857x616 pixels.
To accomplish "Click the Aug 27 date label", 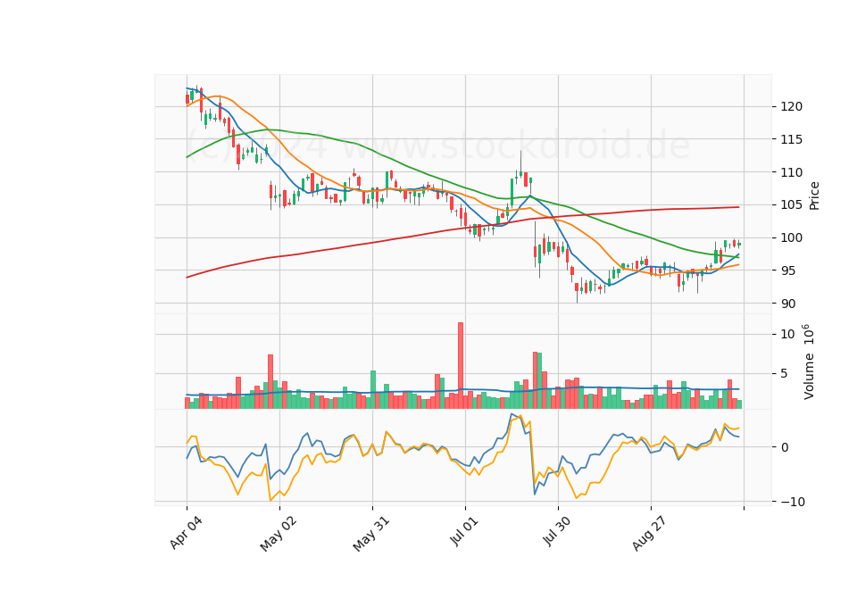I will 649,533.
